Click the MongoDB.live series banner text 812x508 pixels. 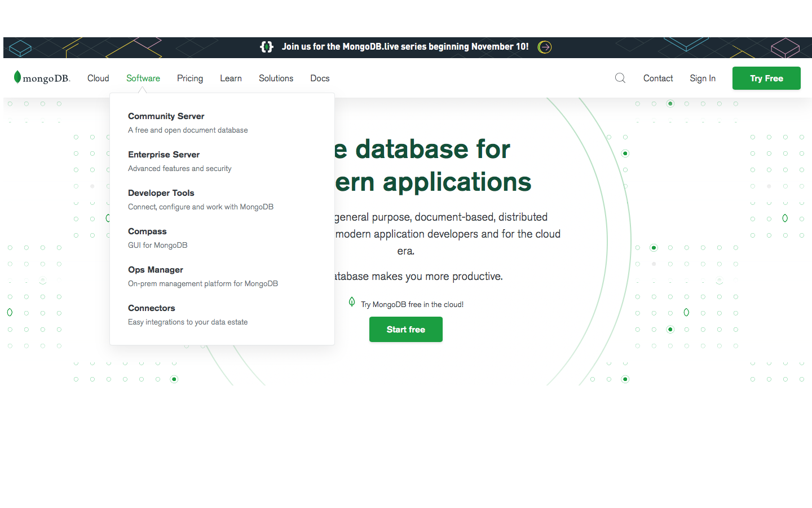point(405,47)
